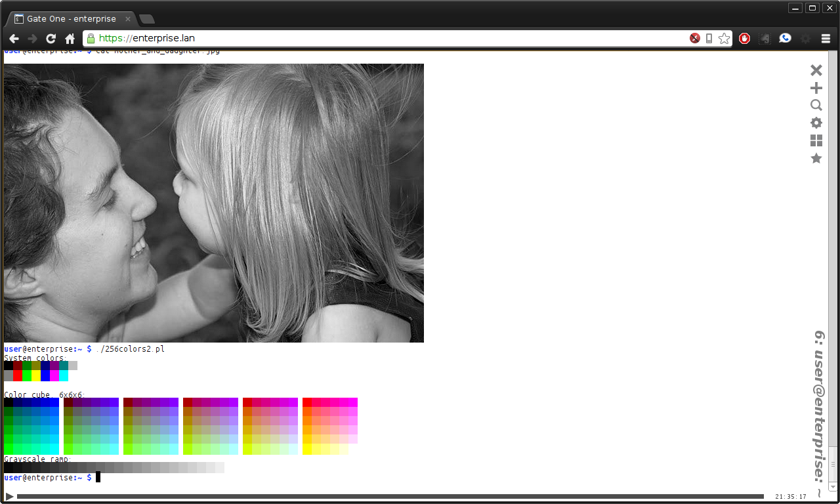Click the mobile device icon in the toolbar
Screen dimensions: 840x504
point(709,38)
